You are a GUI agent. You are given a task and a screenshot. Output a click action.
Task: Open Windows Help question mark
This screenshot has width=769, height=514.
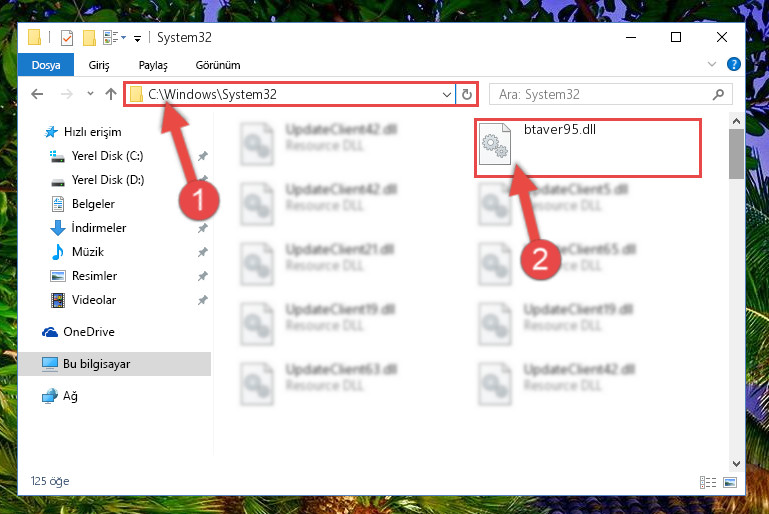click(734, 64)
